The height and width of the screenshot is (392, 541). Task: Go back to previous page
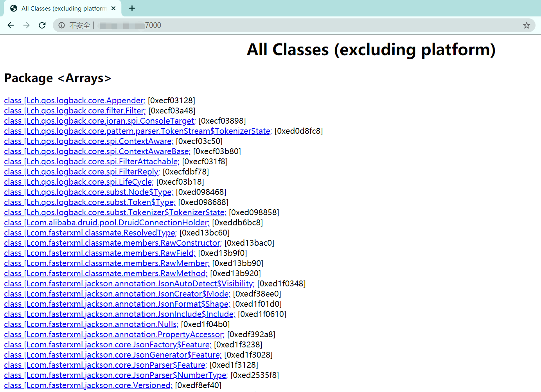click(x=11, y=25)
